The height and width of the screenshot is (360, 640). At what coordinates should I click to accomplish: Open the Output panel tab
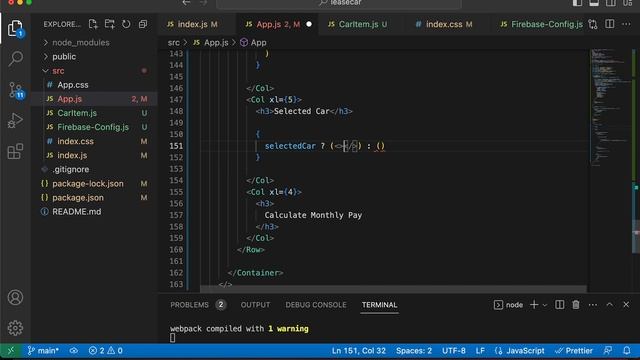click(x=255, y=305)
